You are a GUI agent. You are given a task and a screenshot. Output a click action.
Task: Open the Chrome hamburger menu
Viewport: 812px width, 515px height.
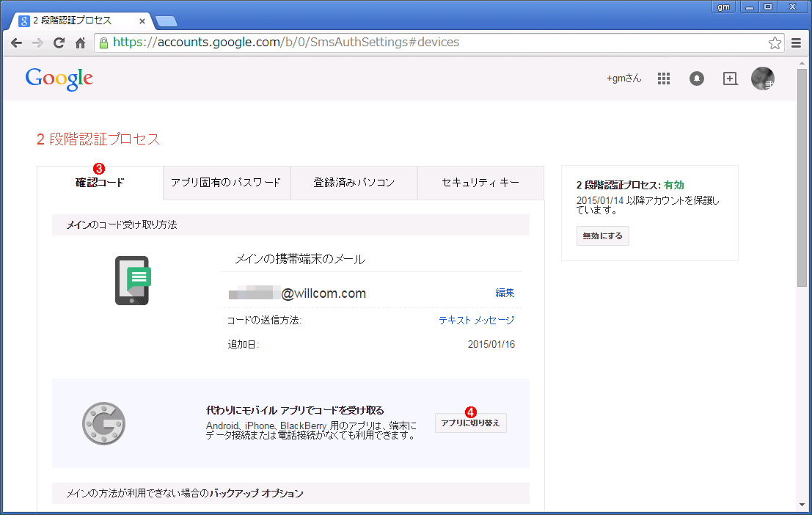coord(797,43)
